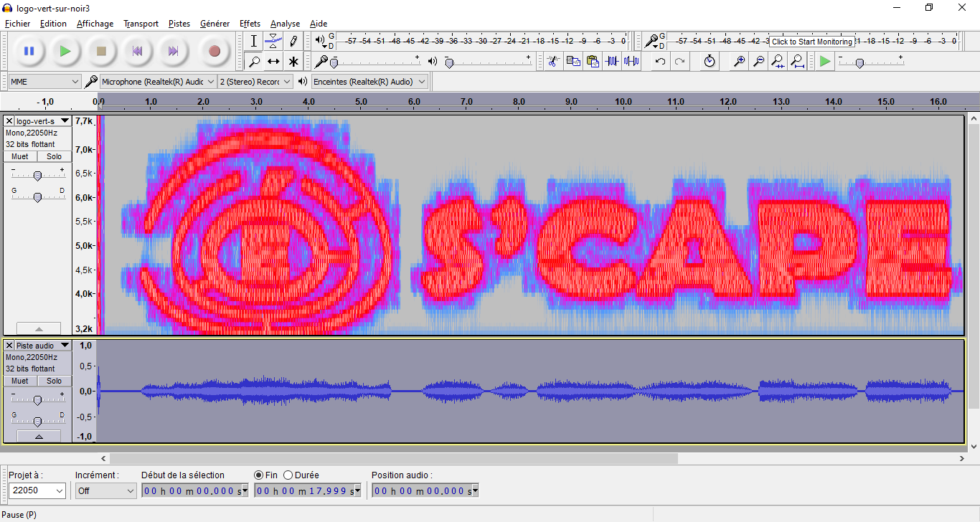
Task: Skip to the start of the project
Action: [x=137, y=51]
